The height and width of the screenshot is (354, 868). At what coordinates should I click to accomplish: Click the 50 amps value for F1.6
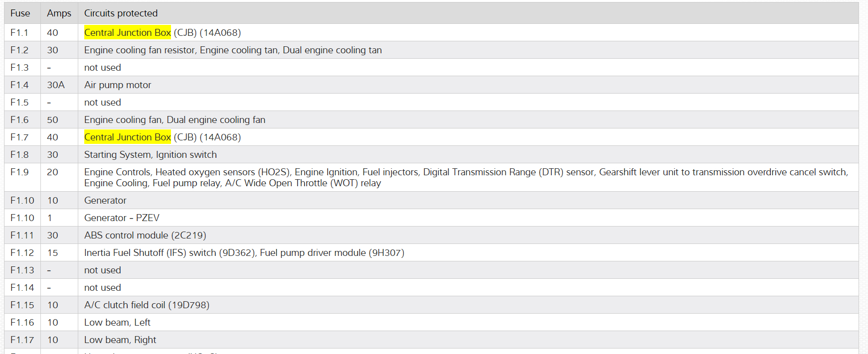52,120
